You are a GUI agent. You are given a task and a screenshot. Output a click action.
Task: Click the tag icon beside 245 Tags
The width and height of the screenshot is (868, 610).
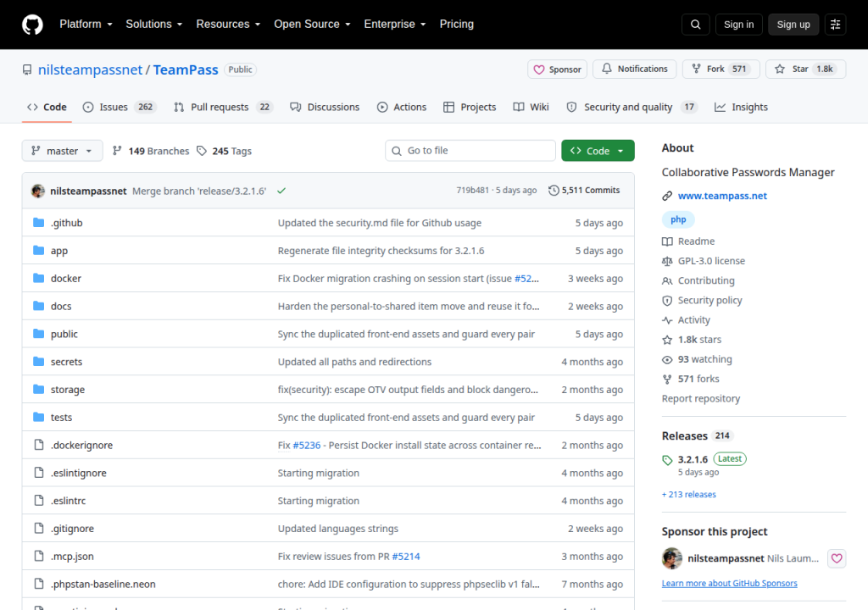pos(202,151)
